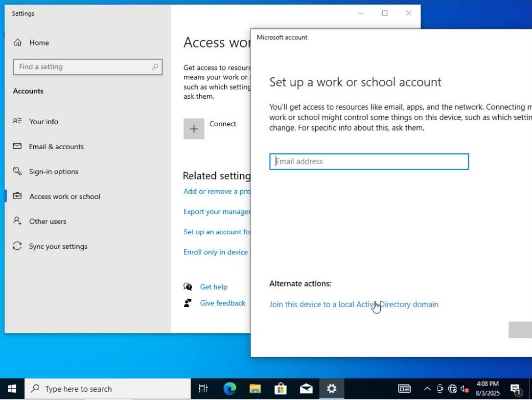Click the Access work or school briefcase icon
Screen dimensions: 532x400
(17, 196)
